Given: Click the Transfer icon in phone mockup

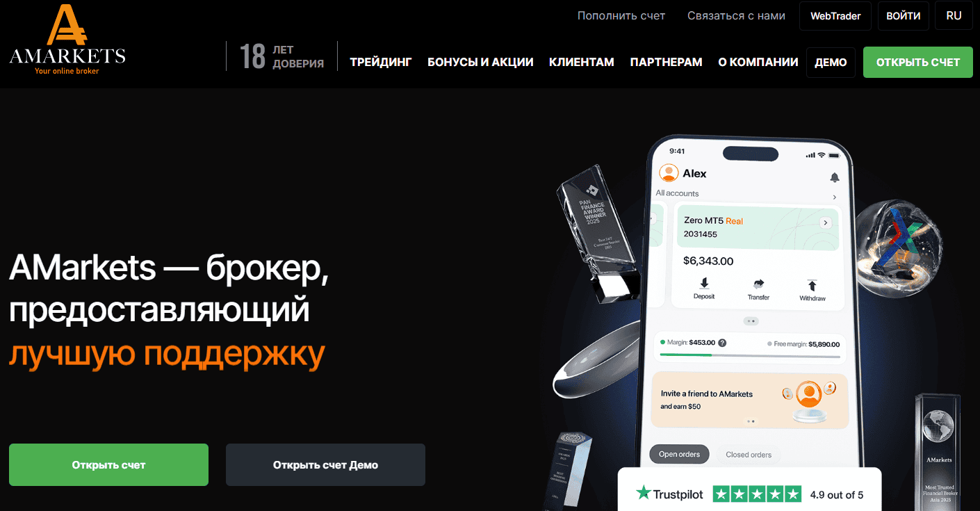Looking at the screenshot, I should coord(758,284).
